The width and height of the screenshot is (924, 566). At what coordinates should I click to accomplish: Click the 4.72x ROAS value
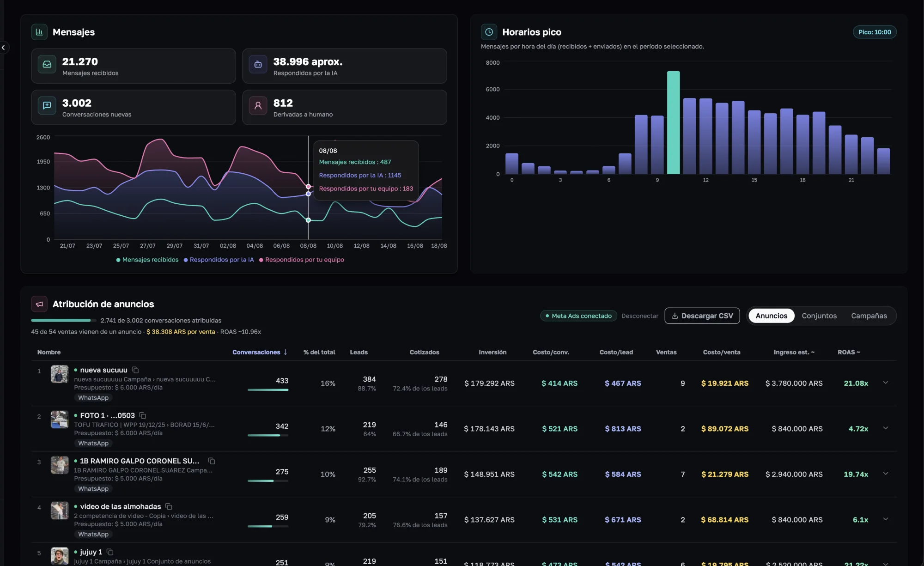click(858, 429)
